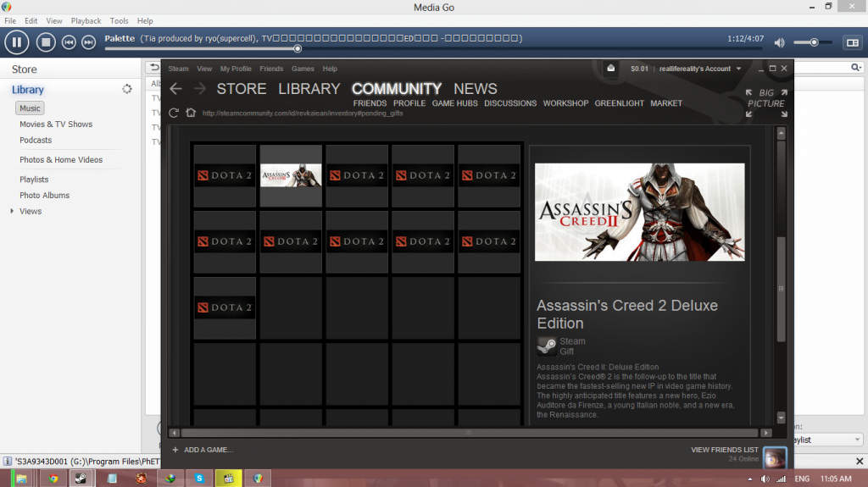Open the Steam inbox envelope icon
The height and width of the screenshot is (487, 868).
click(609, 69)
